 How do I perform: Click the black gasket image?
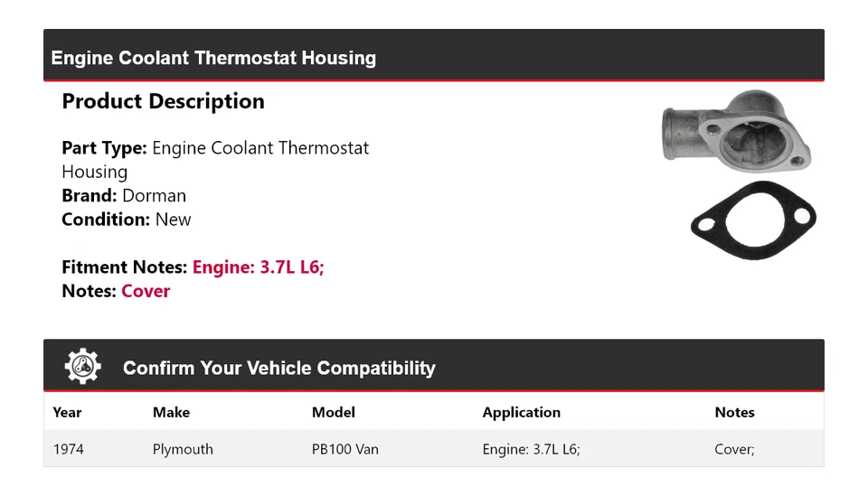[753, 220]
